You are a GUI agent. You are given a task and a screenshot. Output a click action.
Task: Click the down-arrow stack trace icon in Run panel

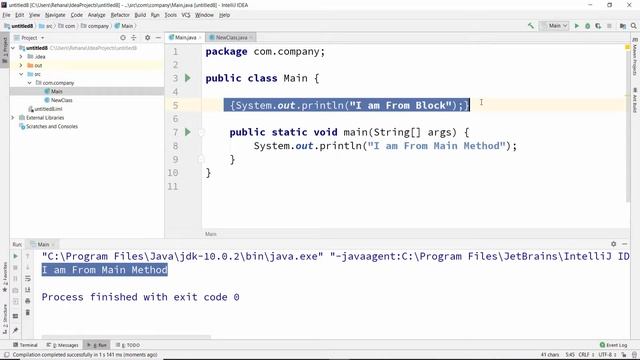click(28, 267)
